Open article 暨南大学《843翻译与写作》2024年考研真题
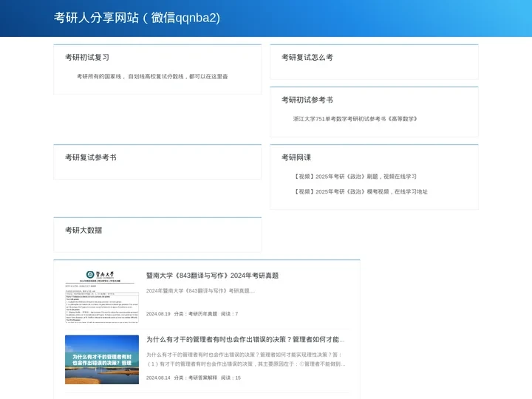 pyautogui.click(x=212, y=276)
